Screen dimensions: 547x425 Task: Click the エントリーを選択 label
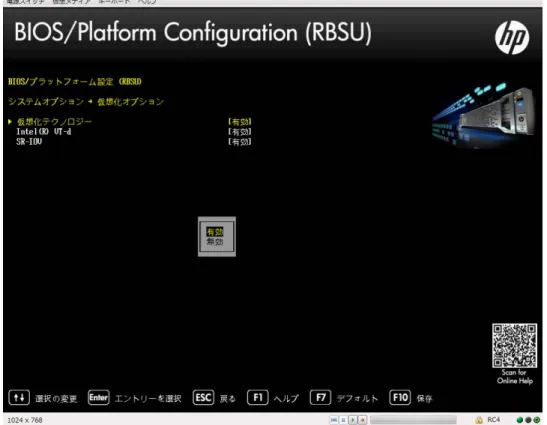coord(148,398)
